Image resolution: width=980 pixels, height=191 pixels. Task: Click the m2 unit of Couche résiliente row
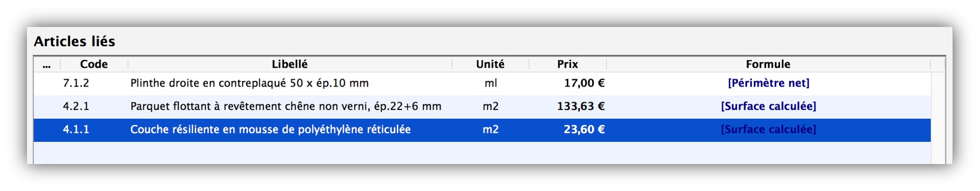point(491,129)
